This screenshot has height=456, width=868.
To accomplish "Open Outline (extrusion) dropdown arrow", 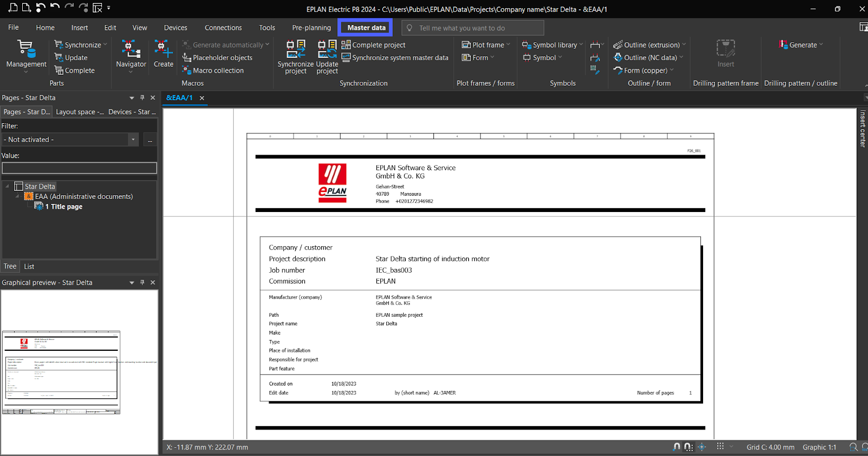I will click(684, 44).
